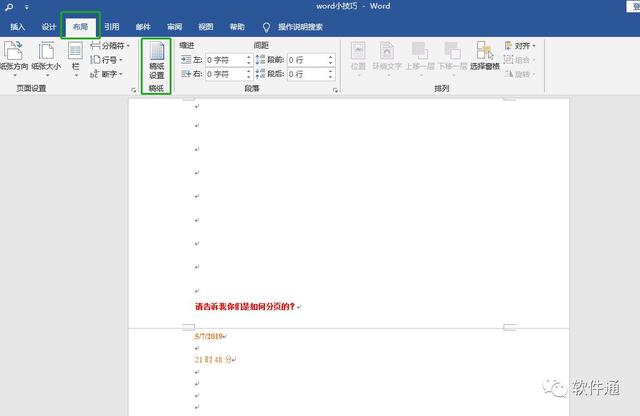
Task: Decrease right indent with down arrow
Action: (249, 77)
